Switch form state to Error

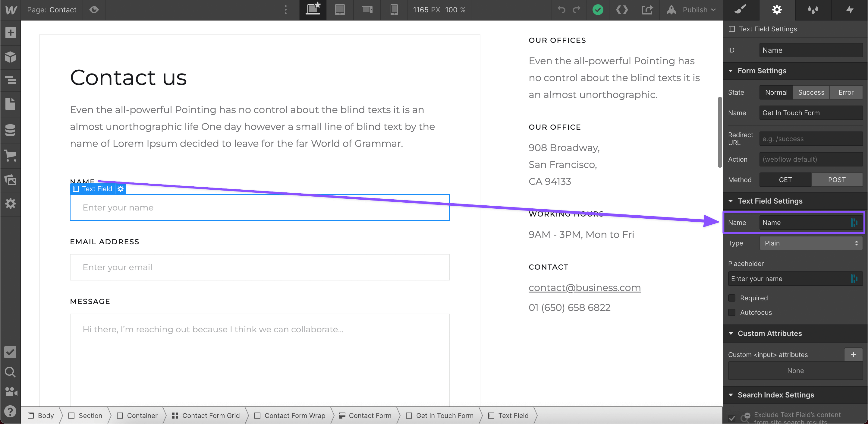846,92
